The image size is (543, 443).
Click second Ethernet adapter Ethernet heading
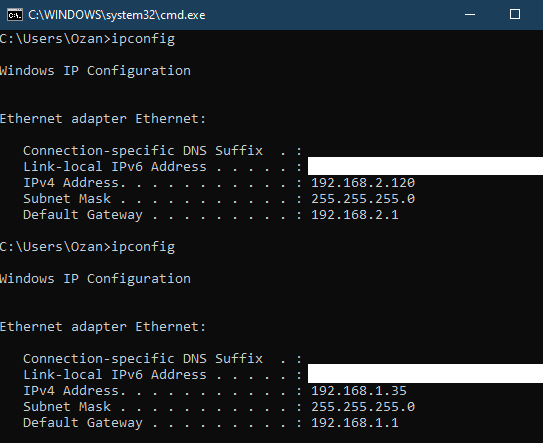[x=103, y=327]
